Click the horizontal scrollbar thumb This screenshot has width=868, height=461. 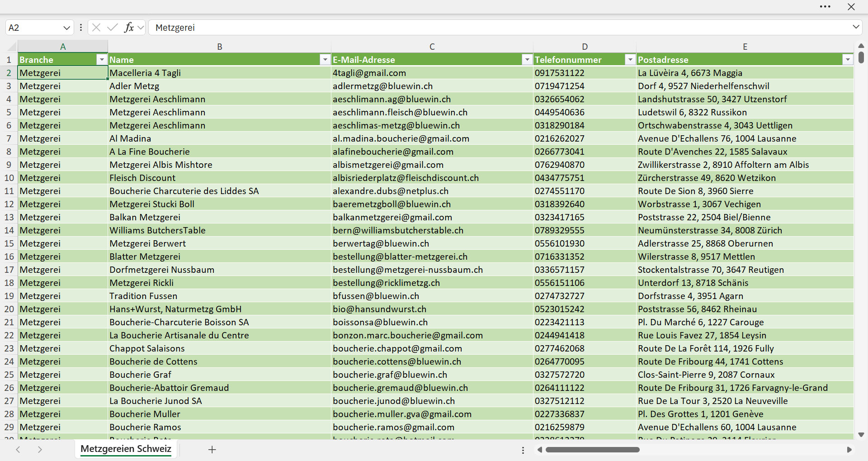(593, 450)
